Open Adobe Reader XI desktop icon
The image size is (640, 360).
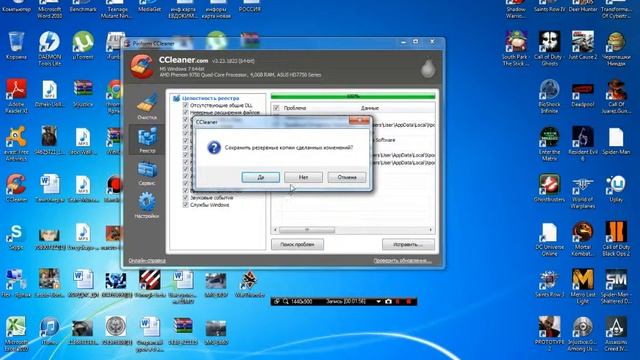tap(16, 96)
